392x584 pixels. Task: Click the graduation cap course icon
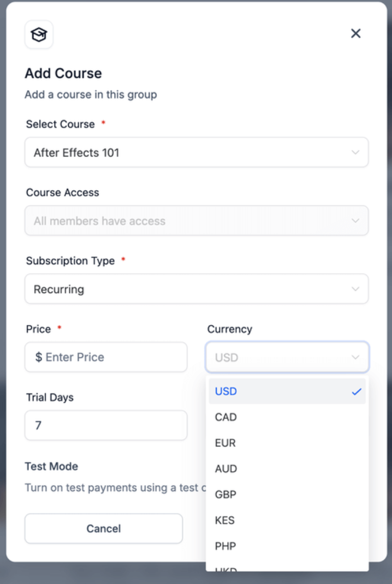pyautogui.click(x=39, y=35)
